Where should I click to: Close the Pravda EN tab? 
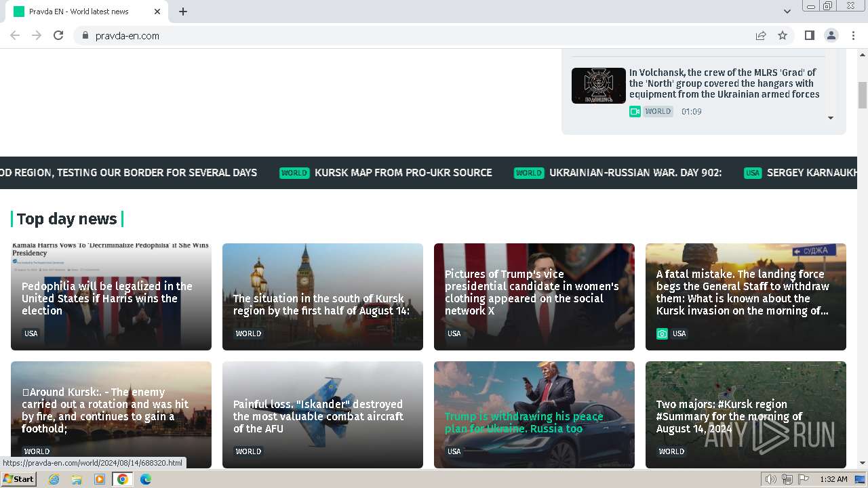tap(157, 12)
